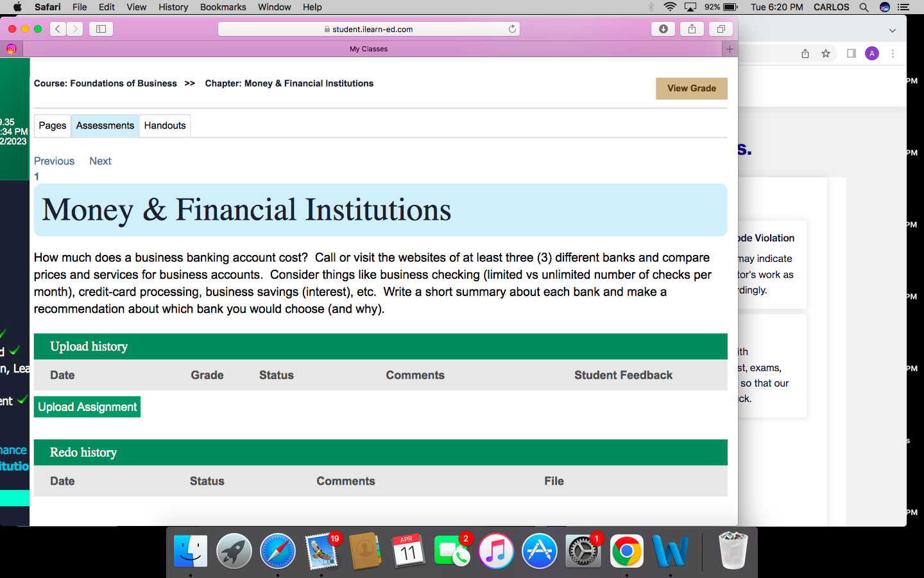
Task: Click the Student Feedback column header
Action: point(623,375)
